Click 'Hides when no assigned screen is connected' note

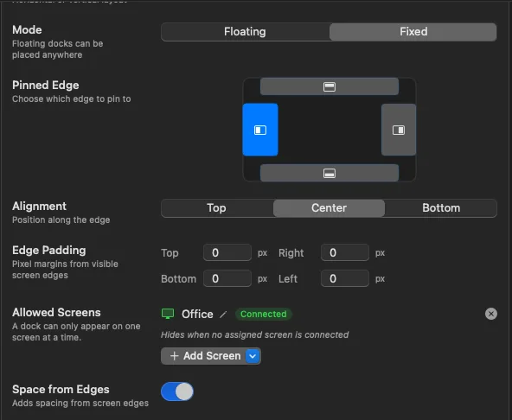tap(254, 334)
